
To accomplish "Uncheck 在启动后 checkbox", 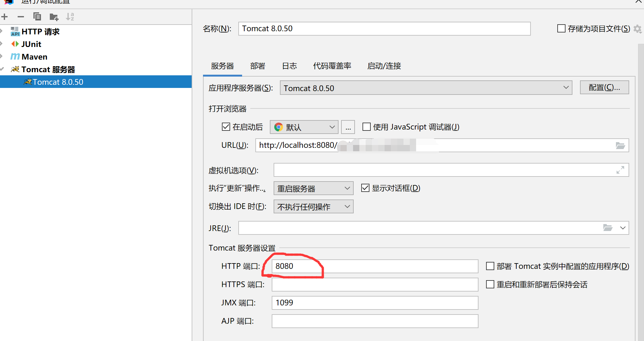I will [226, 127].
